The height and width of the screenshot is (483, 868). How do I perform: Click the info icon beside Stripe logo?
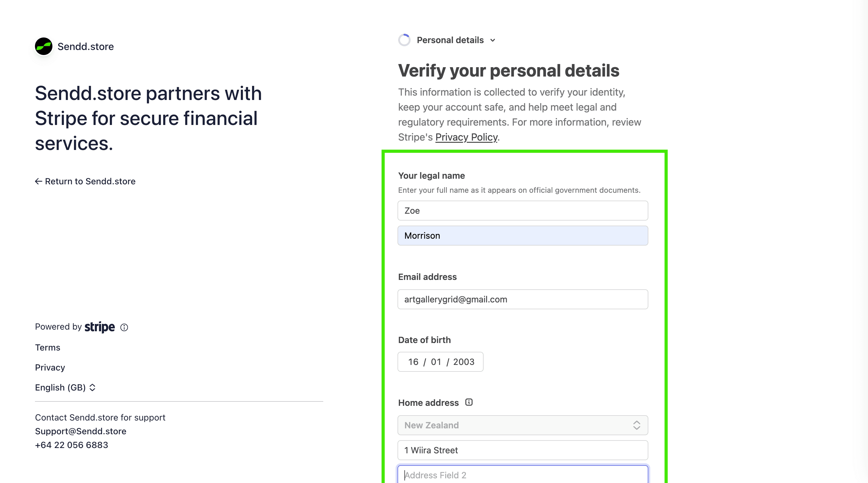[124, 327]
